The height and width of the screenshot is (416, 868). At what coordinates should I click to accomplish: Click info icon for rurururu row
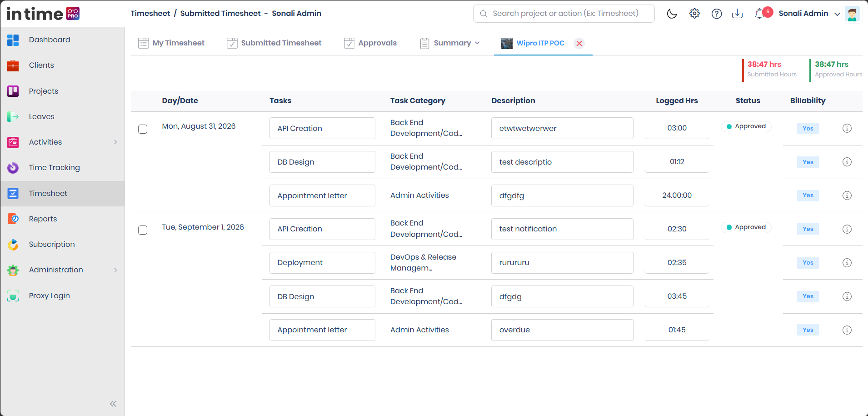(x=847, y=263)
